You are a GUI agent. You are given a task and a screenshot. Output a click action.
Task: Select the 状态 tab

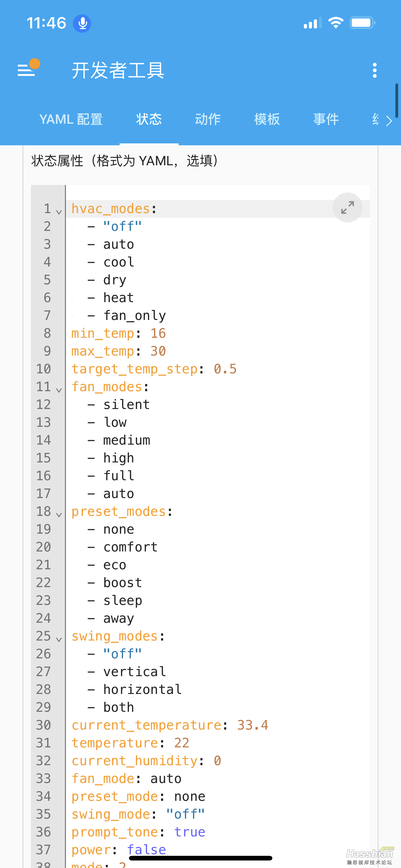coord(149,119)
